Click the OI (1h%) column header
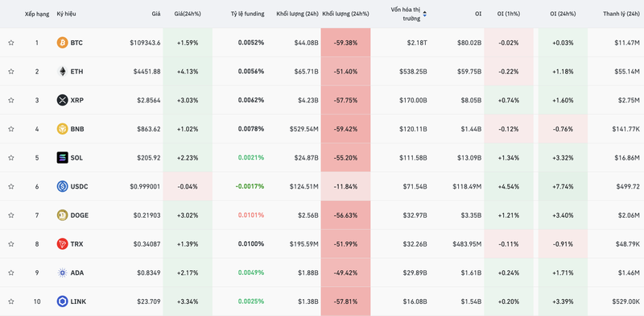This screenshot has width=644, height=316. point(509,14)
